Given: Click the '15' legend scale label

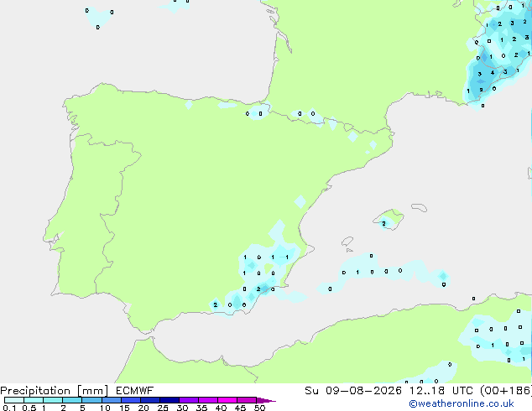Looking at the screenshot, I should click(124, 408).
